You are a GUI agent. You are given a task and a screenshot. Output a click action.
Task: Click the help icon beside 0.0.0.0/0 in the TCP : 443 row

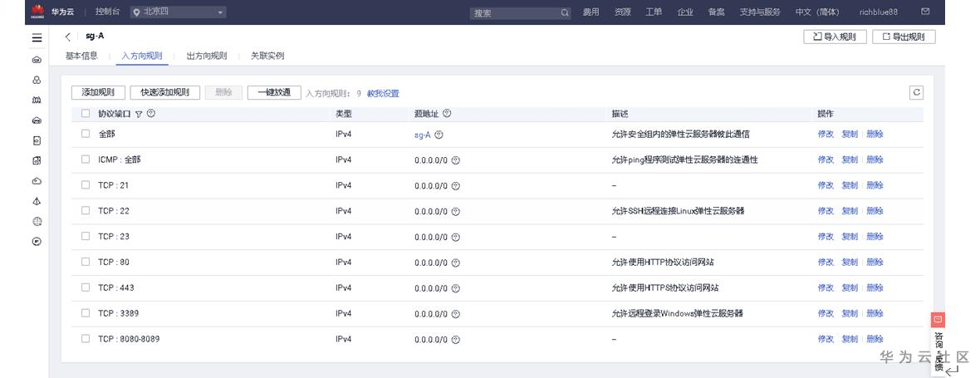tap(456, 288)
